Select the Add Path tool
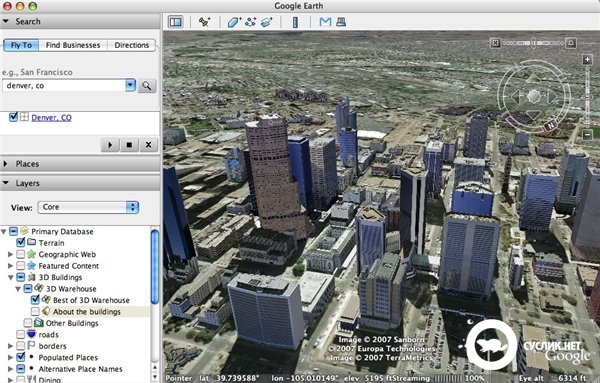 (251, 22)
